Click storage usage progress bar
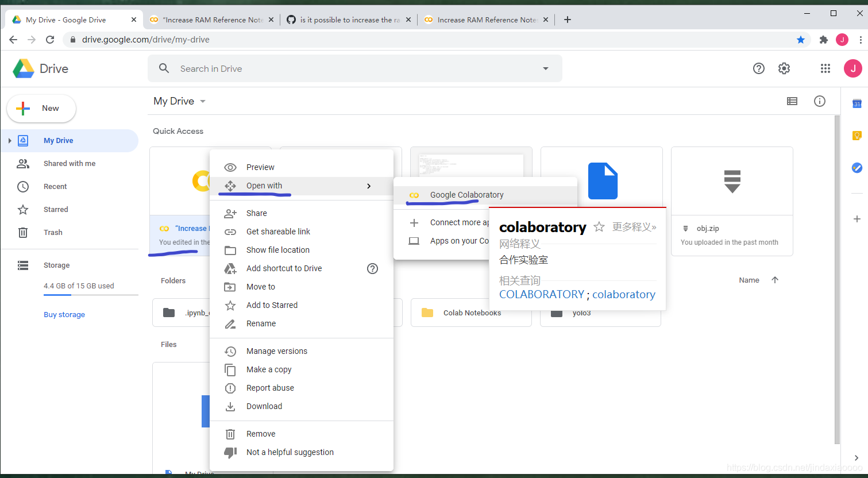This screenshot has height=478, width=868. pos(91,295)
